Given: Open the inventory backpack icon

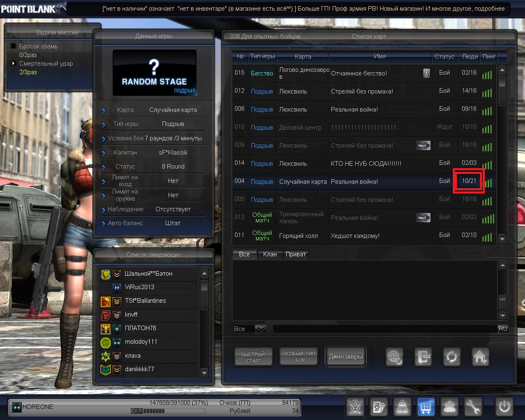Looking at the screenshot, I should point(402,407).
